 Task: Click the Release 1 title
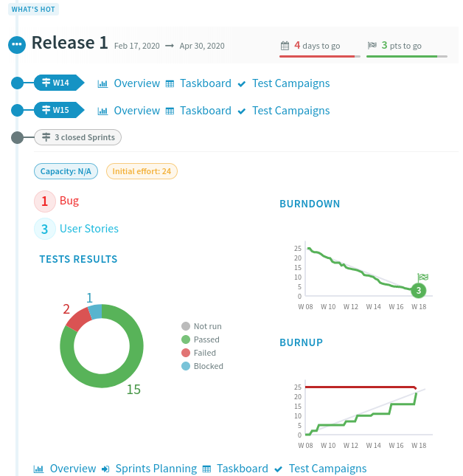[70, 43]
